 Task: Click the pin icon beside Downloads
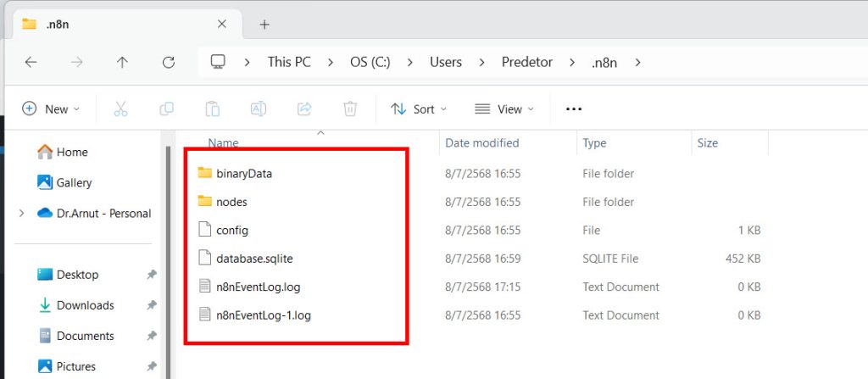pyautogui.click(x=152, y=305)
